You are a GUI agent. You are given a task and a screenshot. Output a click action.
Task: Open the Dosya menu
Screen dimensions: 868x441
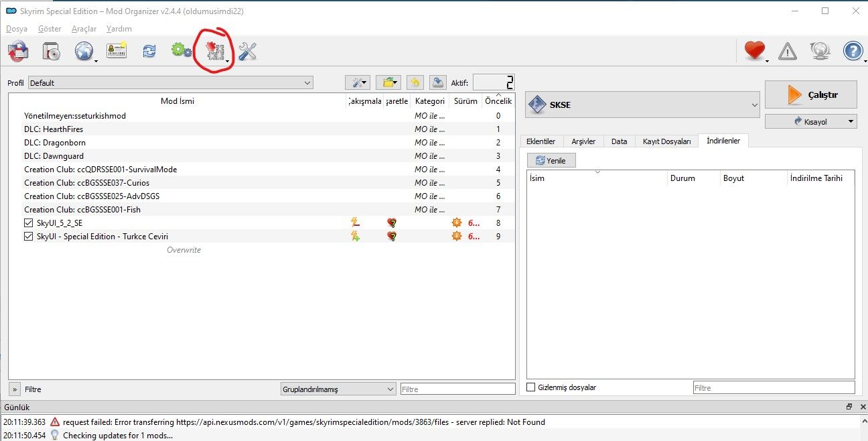tap(17, 29)
